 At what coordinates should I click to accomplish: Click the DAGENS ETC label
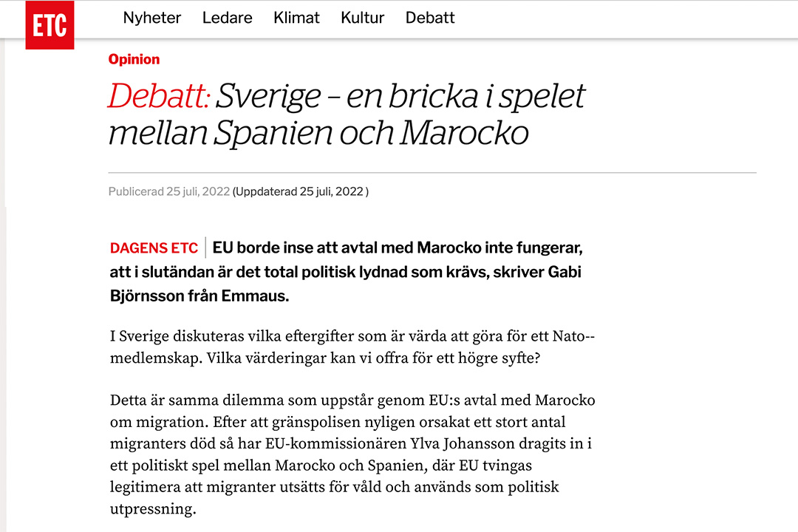pos(153,248)
